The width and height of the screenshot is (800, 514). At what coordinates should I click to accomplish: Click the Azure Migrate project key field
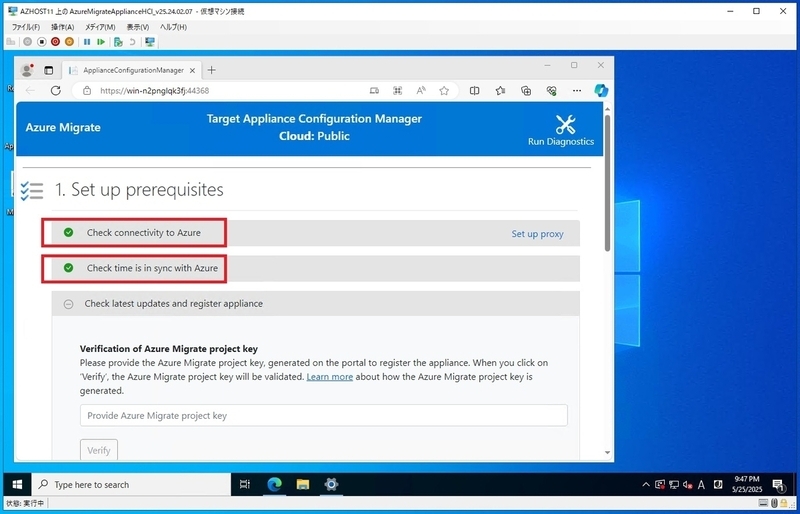tap(323, 415)
